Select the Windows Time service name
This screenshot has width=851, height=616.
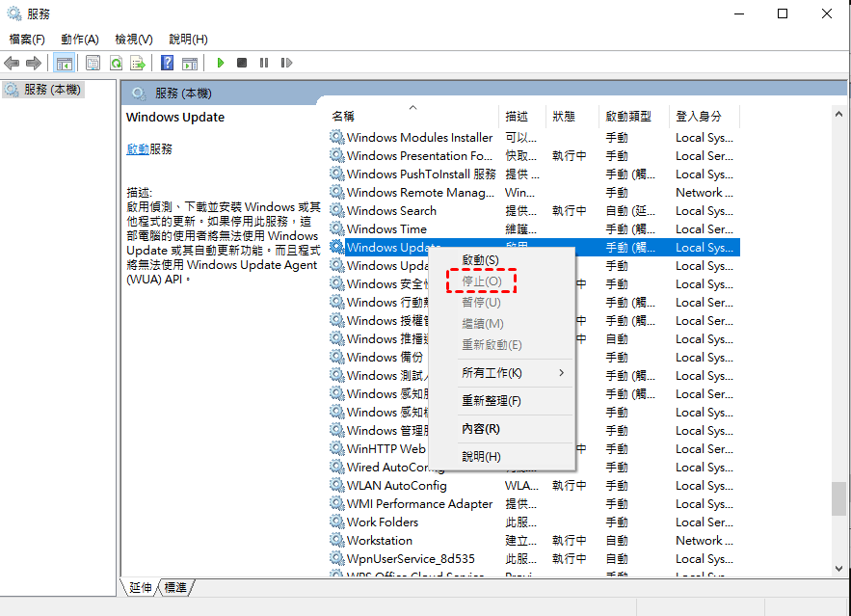pos(387,228)
